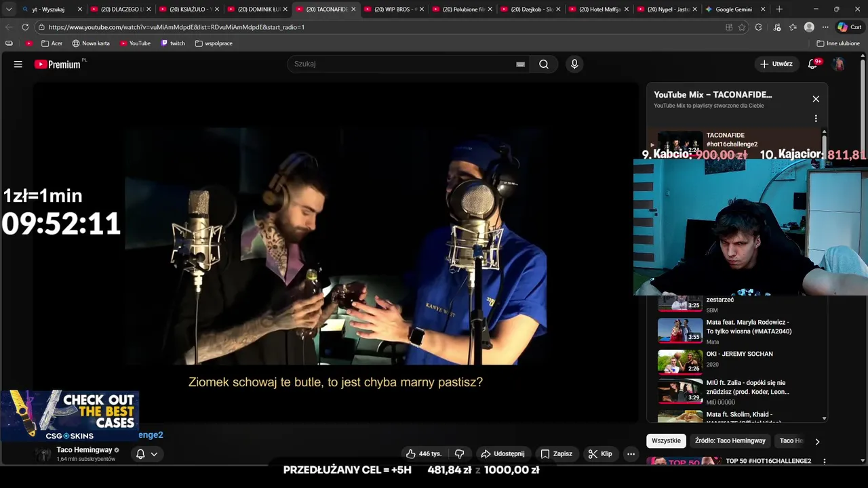This screenshot has width=868, height=488.
Task: Share the video via Udostępnij
Action: (x=502, y=454)
